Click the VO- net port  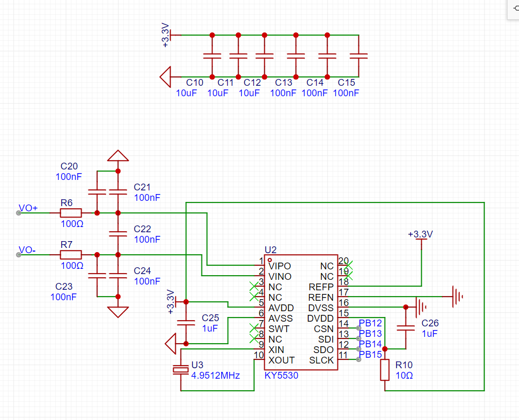point(19,255)
